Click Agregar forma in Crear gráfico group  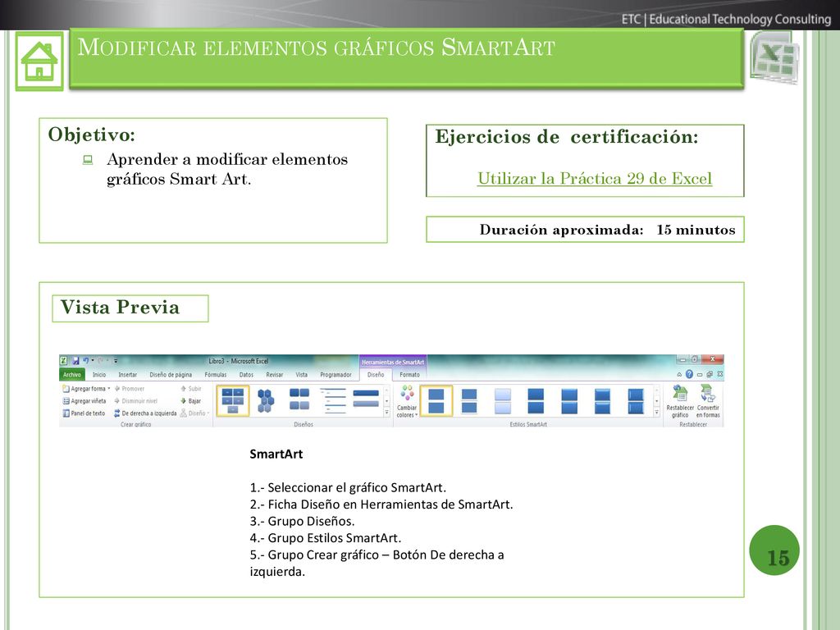click(x=84, y=389)
